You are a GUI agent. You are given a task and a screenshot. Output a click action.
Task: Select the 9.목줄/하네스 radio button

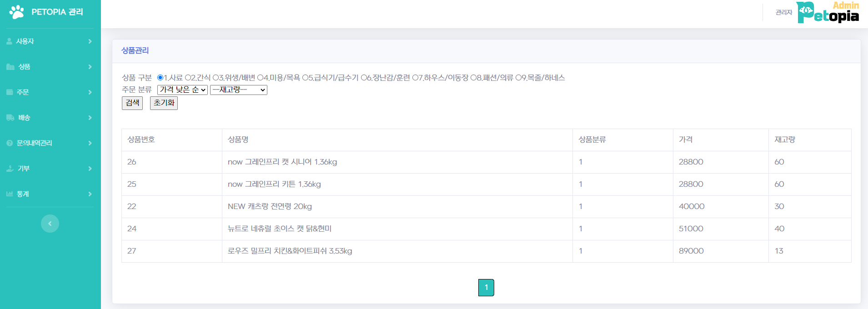[518, 78]
